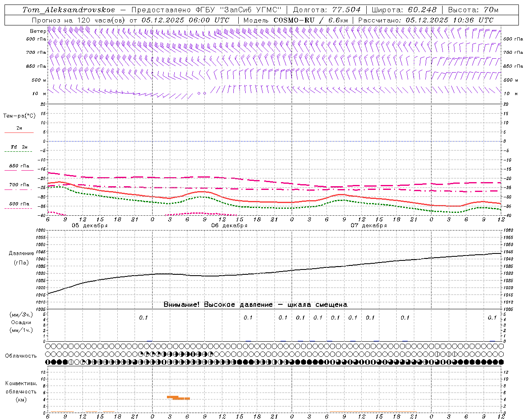Click the 500 гПа legend in temperature panel
Viewport: 525px width, 420px height.
tap(19, 205)
